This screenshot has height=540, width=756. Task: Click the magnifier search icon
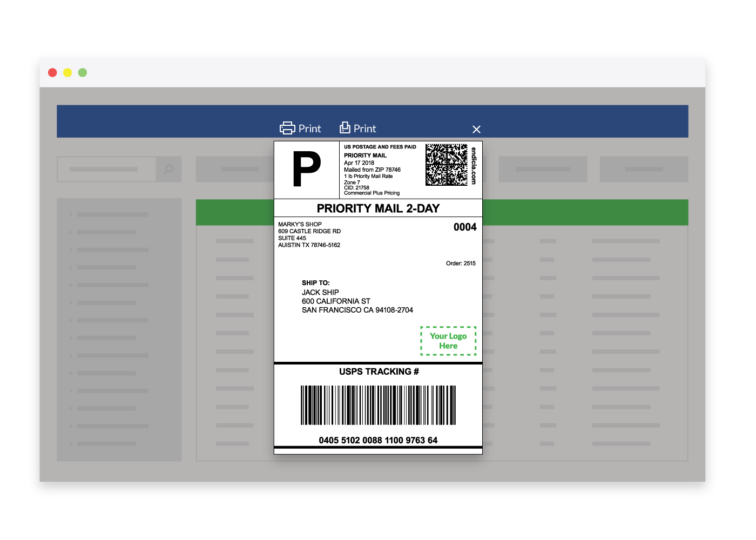(x=169, y=169)
